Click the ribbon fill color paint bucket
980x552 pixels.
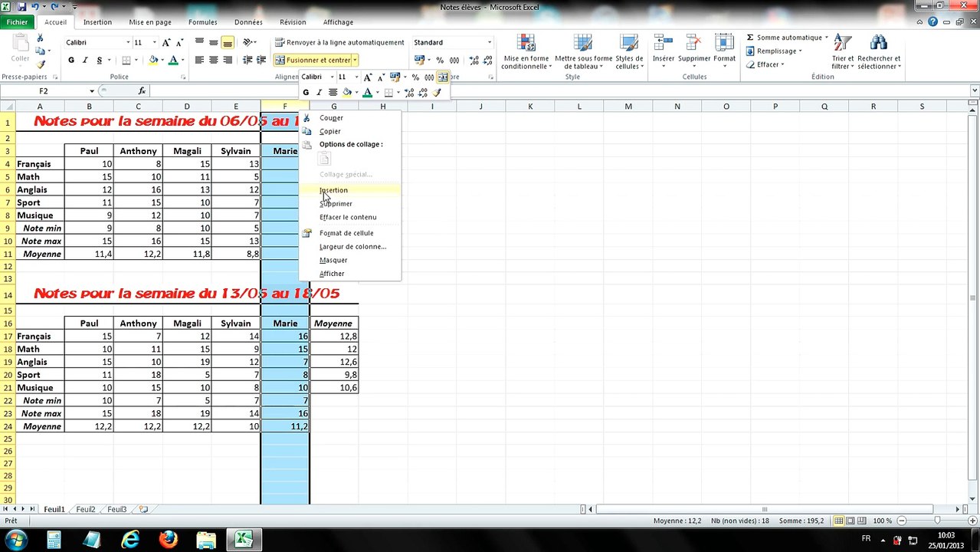(153, 60)
